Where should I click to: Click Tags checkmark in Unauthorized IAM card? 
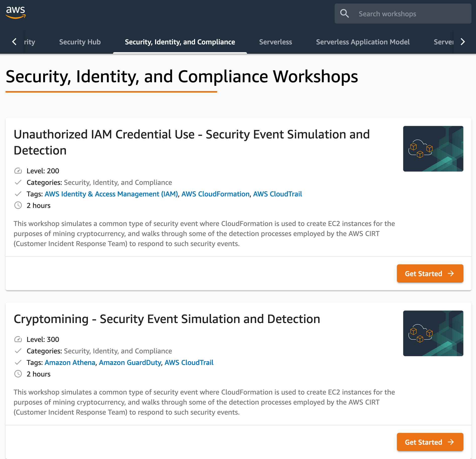(x=18, y=194)
